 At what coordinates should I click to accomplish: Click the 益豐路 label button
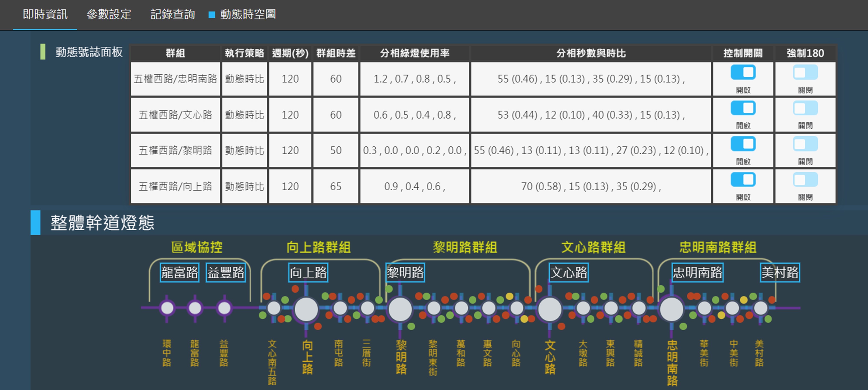226,272
